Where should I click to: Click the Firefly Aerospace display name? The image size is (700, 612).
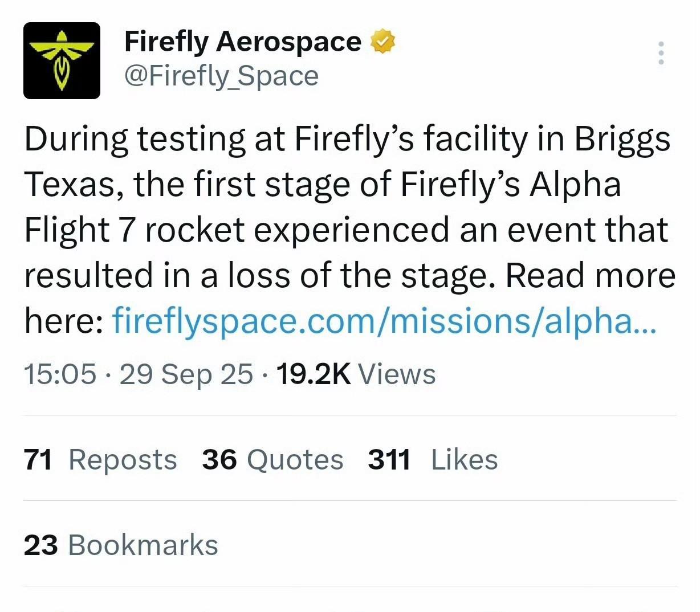[x=242, y=42]
